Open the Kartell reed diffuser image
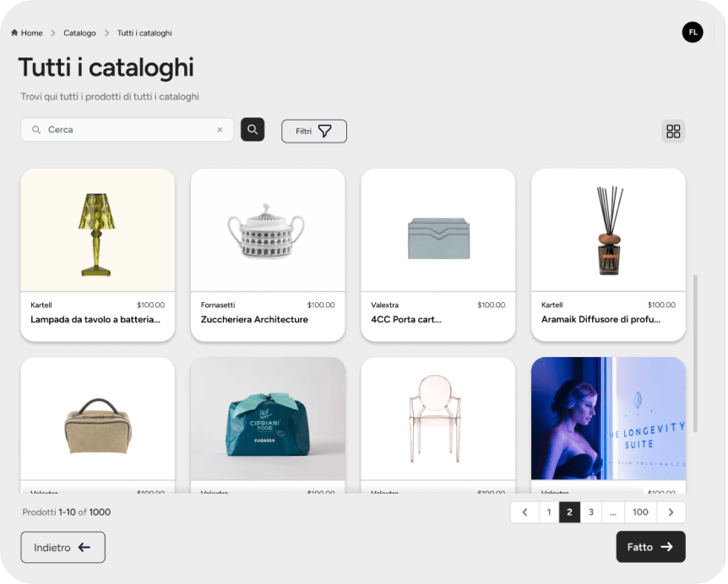 click(x=608, y=230)
